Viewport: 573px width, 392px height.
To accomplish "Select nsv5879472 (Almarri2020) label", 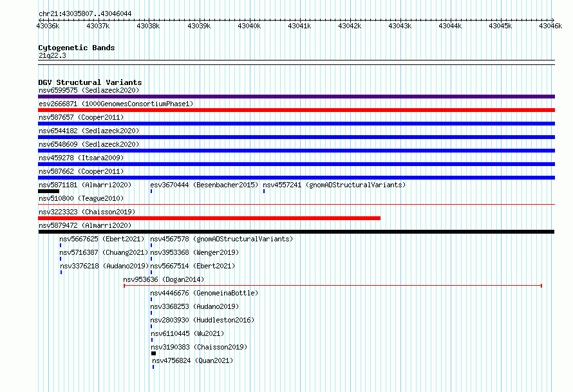I will click(85, 225).
